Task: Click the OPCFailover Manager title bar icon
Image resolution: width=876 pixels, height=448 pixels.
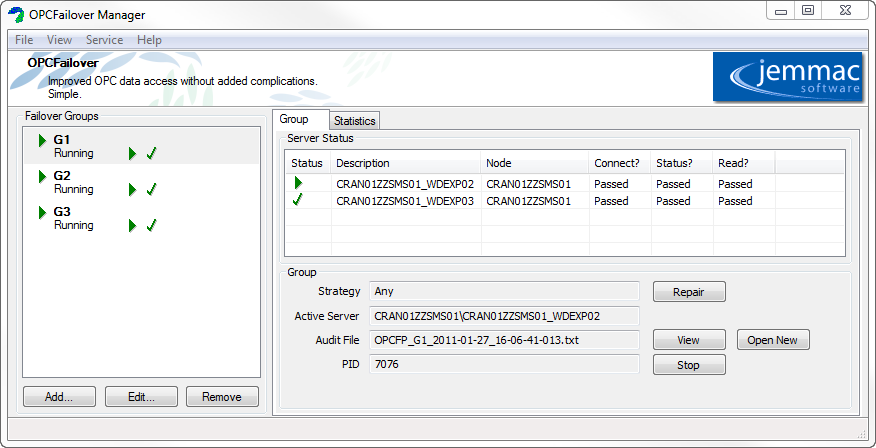Action: [x=16, y=14]
